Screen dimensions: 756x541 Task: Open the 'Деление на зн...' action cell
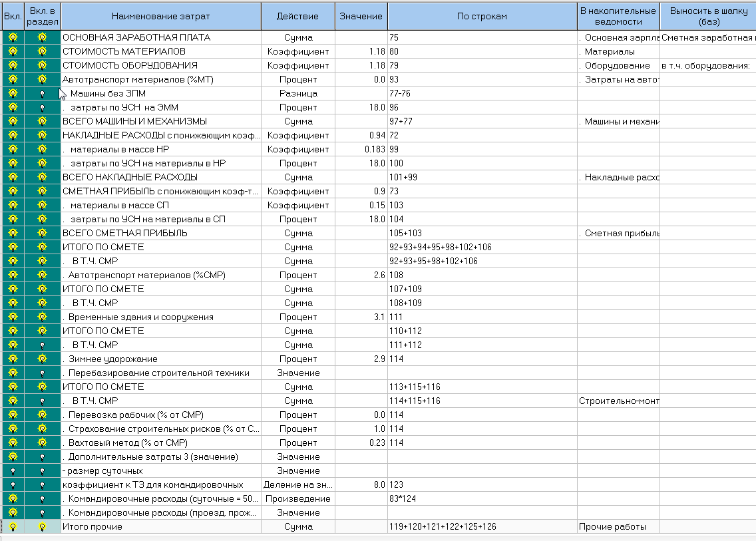pyautogui.click(x=297, y=485)
